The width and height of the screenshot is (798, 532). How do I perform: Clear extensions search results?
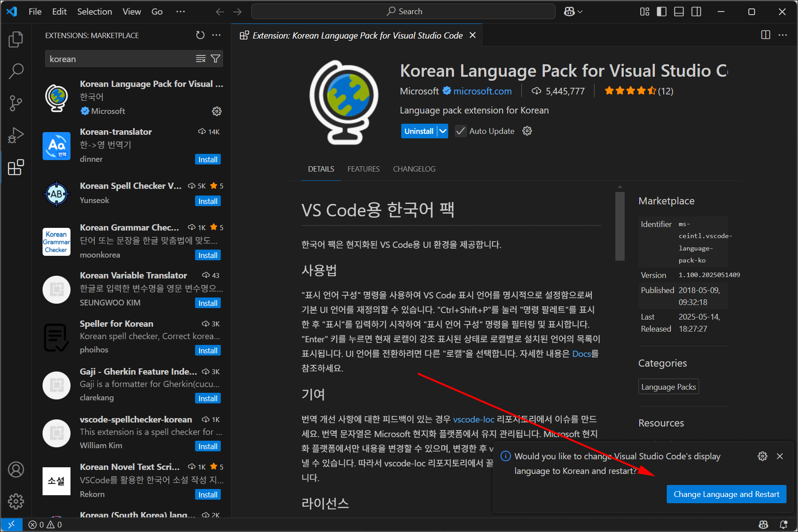(x=201, y=59)
